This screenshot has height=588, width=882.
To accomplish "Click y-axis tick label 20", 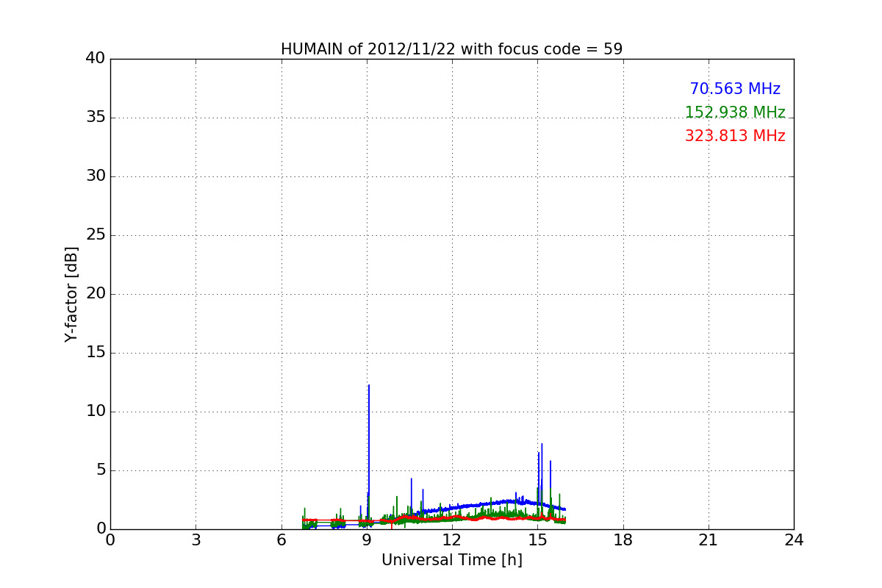I will pos(96,294).
